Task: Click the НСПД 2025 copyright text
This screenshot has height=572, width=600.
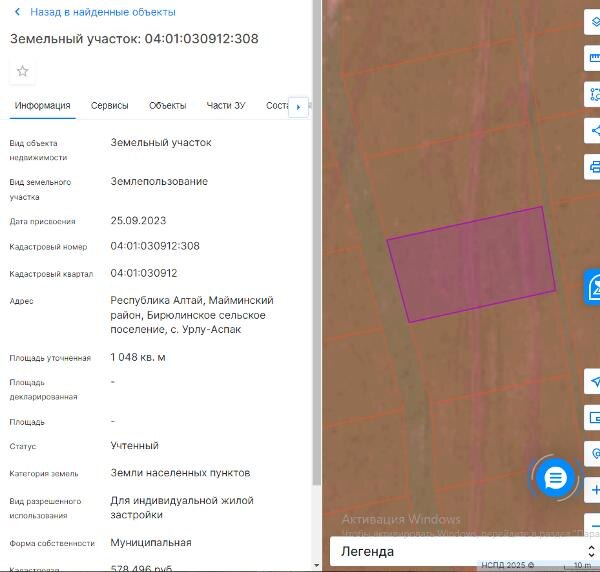Action: coord(507,565)
